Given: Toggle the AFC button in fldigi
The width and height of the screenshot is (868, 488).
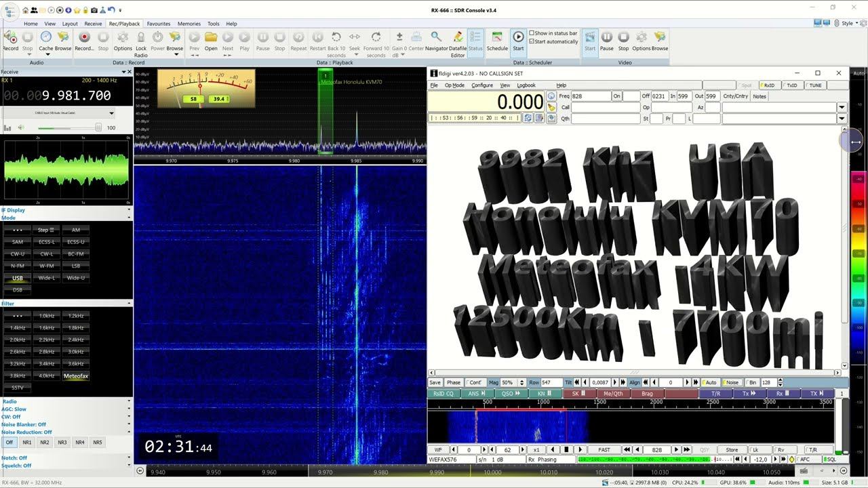Looking at the screenshot, I should point(805,460).
